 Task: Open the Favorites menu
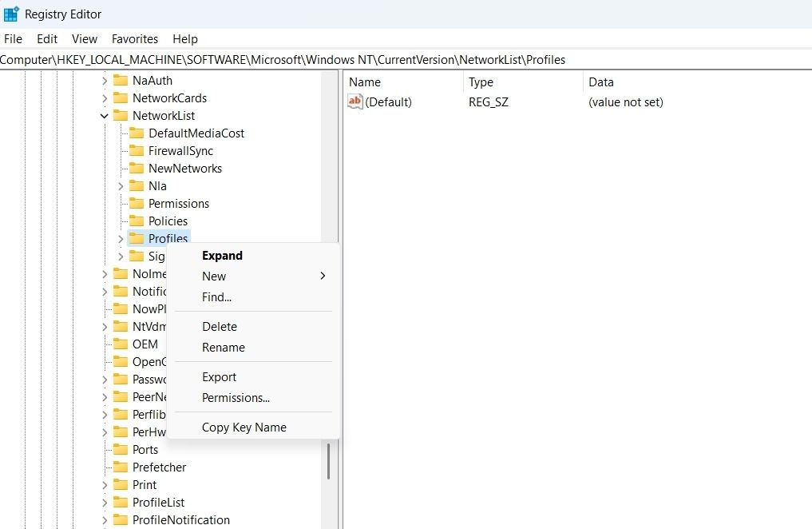(x=135, y=39)
